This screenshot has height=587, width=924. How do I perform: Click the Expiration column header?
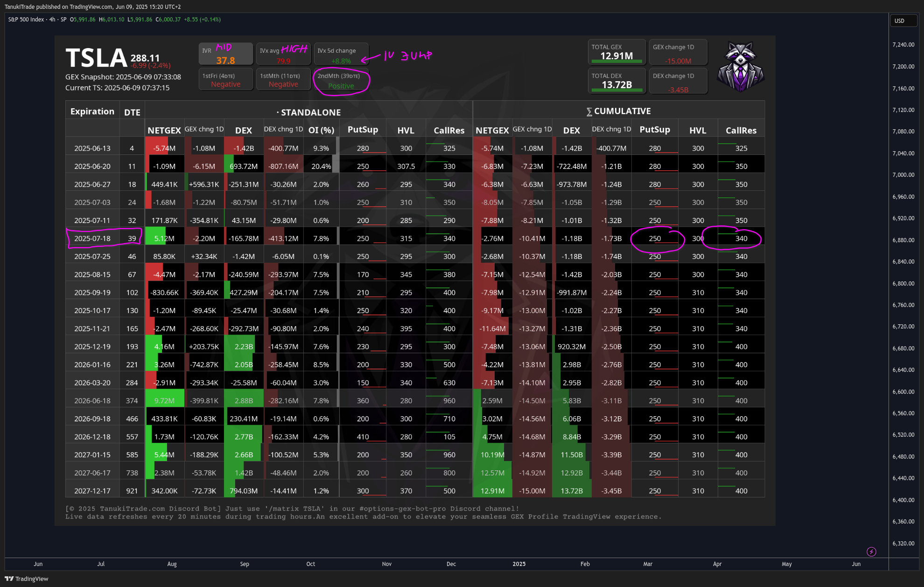pyautogui.click(x=92, y=111)
